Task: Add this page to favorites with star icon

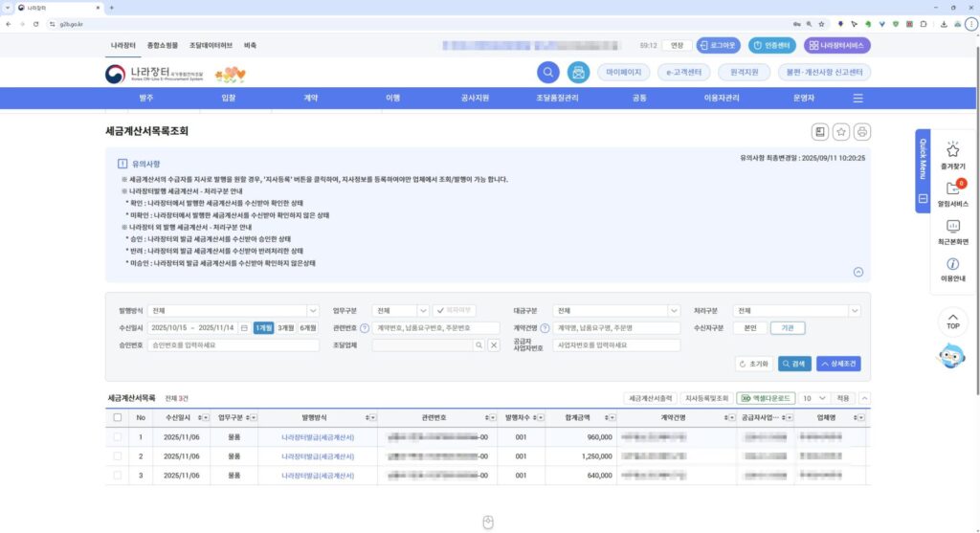Action: pyautogui.click(x=841, y=132)
